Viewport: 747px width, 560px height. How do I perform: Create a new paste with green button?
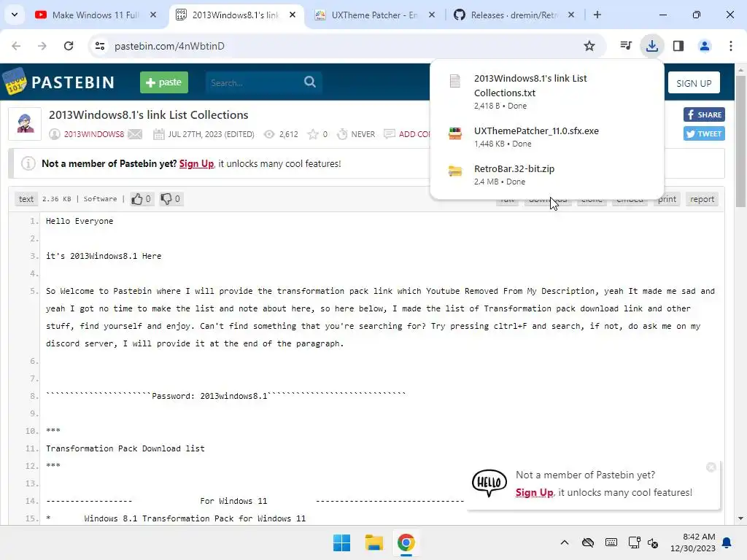(164, 82)
